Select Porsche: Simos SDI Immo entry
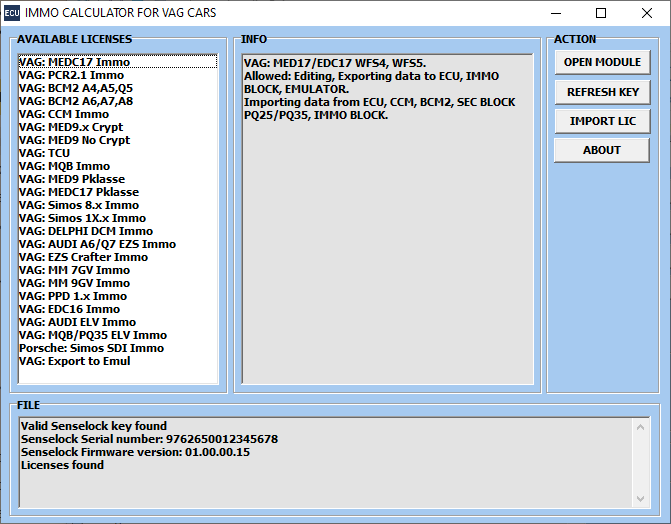The width and height of the screenshot is (671, 524). click(91, 348)
